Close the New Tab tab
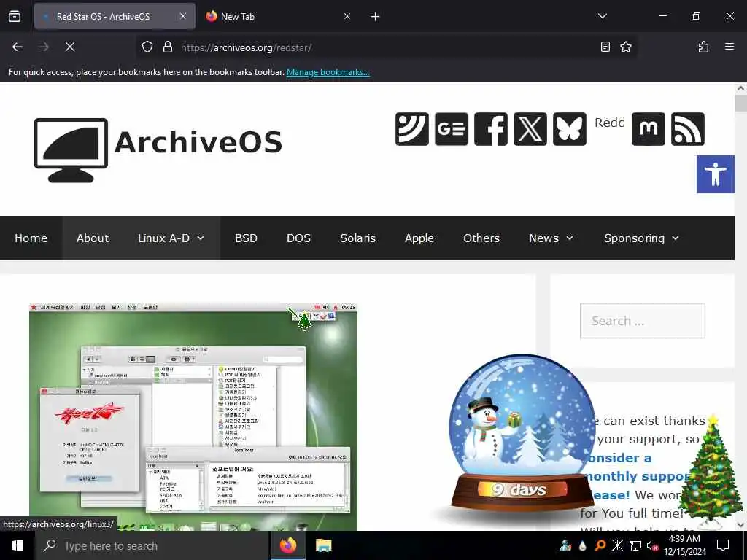Viewport: 747px width, 560px height. pyautogui.click(x=347, y=16)
